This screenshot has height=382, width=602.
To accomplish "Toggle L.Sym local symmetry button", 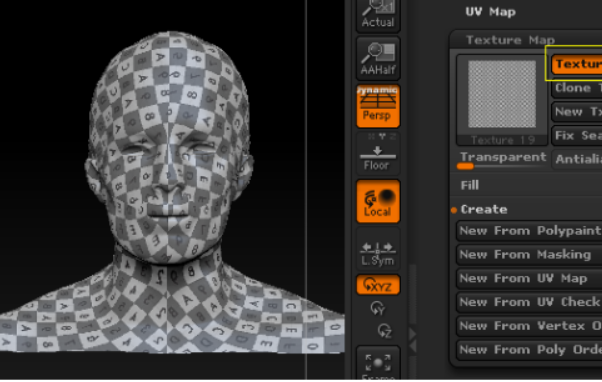I will [x=378, y=248].
